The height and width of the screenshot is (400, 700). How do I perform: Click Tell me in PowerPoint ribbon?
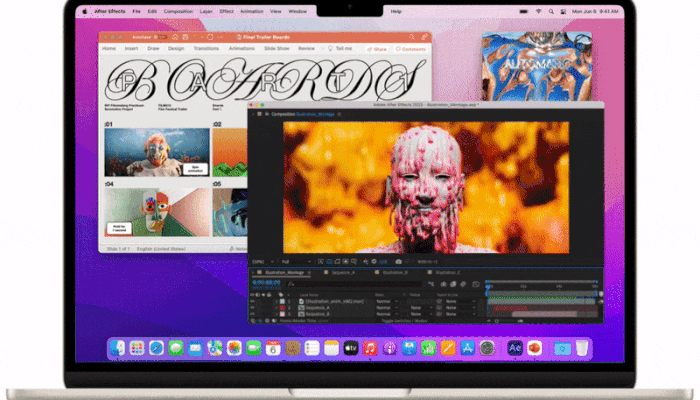340,48
